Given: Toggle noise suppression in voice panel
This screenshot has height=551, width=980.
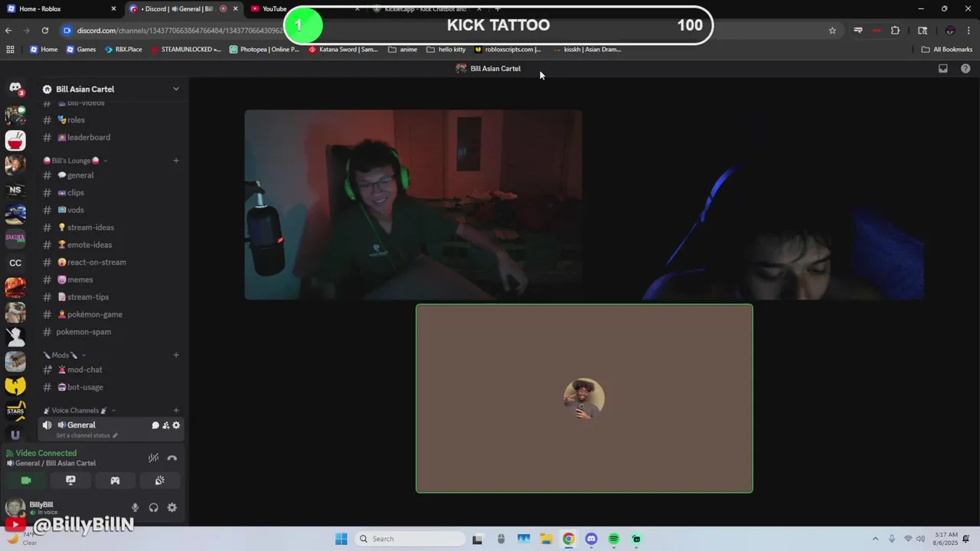Looking at the screenshot, I should click(x=153, y=458).
